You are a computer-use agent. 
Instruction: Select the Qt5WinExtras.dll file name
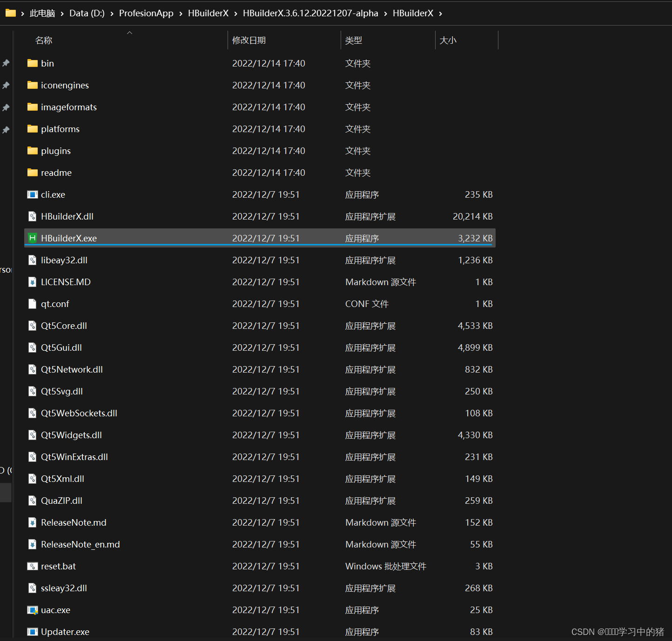[x=74, y=457]
